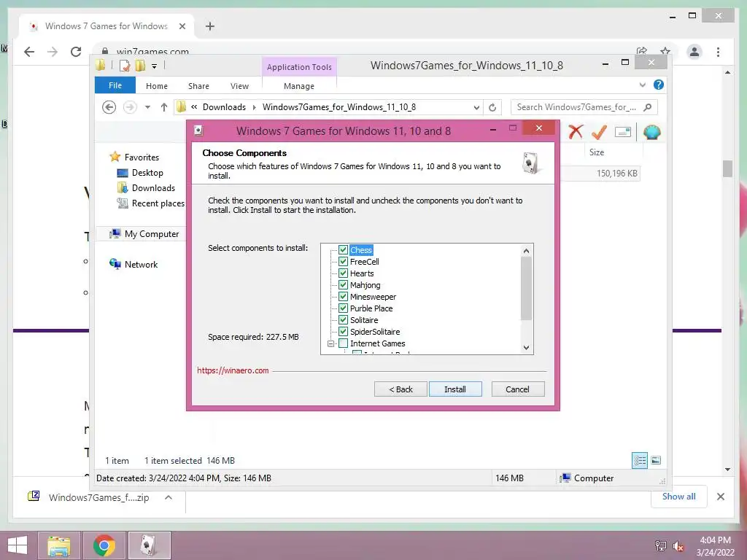Collapse the Internet Games tree node
Viewport: 747px width, 560px height.
coord(330,343)
